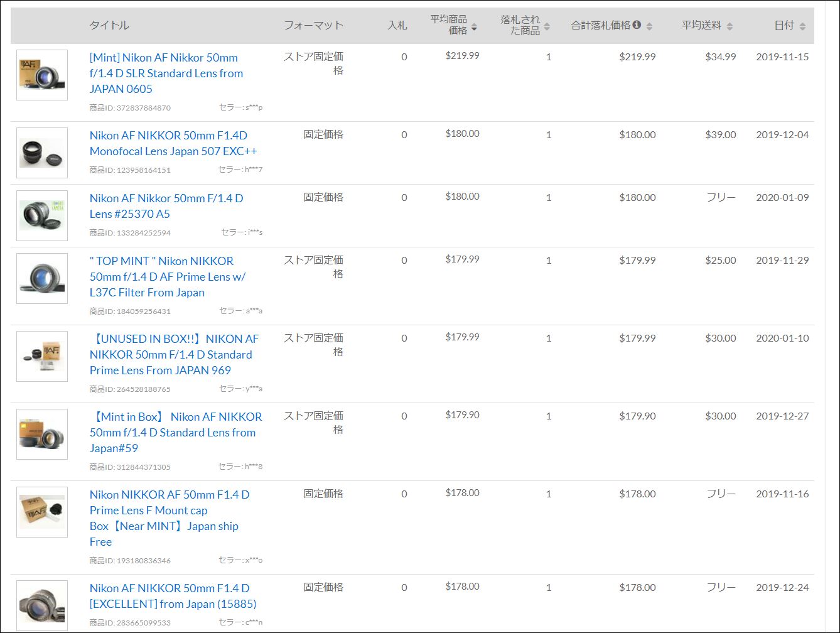The image size is (840, 633).
Task: Sort by 落札された商品 arrow icon
Action: (x=547, y=26)
